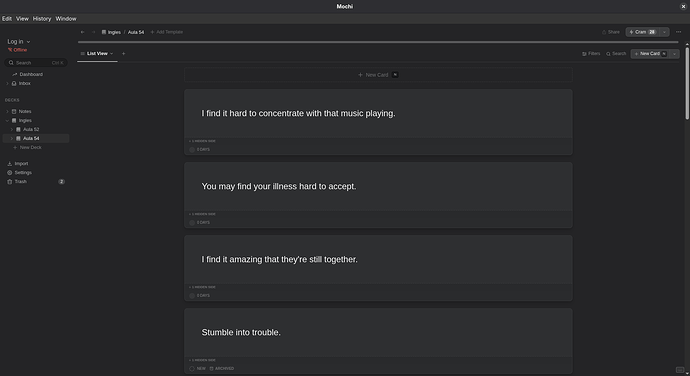Click the Add Template button
Viewport: 690px width, 376px height.
click(x=167, y=32)
